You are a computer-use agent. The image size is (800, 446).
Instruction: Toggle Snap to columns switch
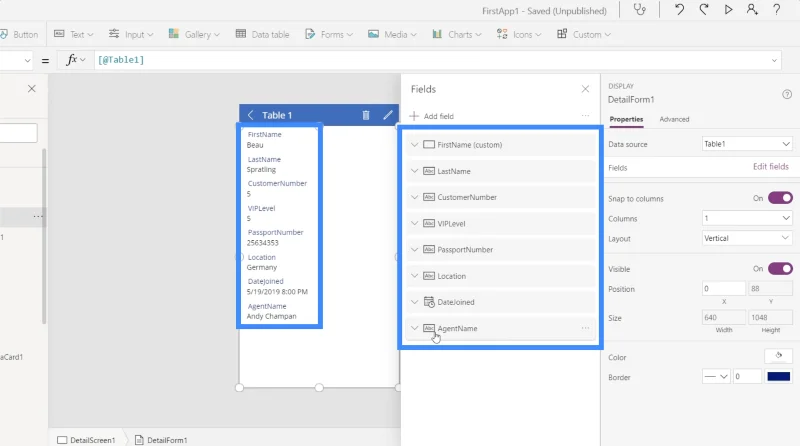780,198
